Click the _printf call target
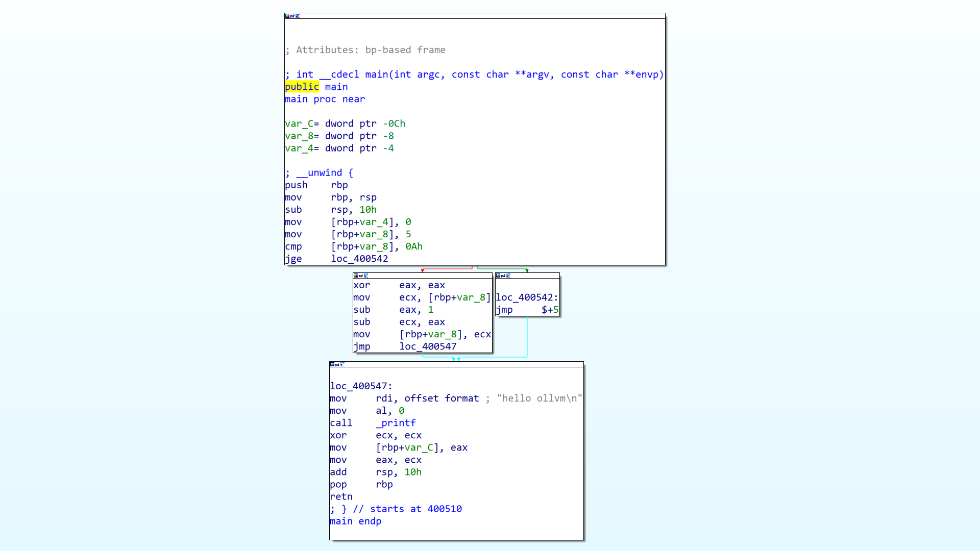This screenshot has height=551, width=980. [396, 423]
